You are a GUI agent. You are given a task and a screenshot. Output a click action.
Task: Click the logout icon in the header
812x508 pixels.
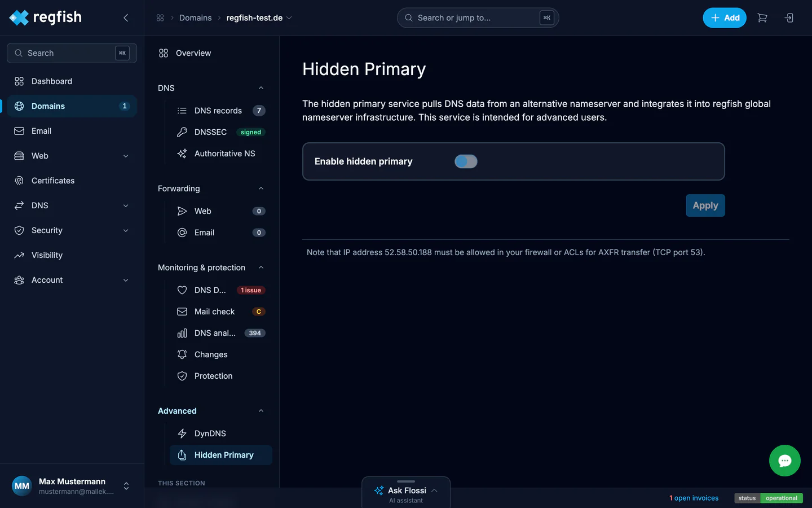(789, 18)
